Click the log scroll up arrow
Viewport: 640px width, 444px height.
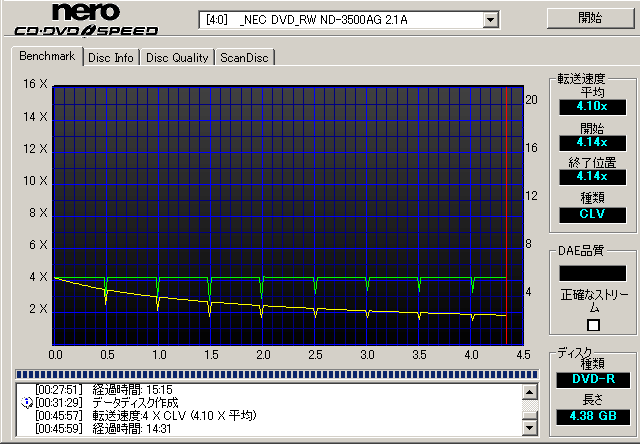click(529, 392)
